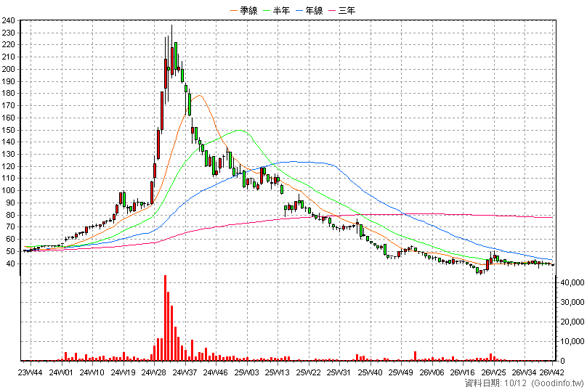This screenshot has width=587, height=392.
Task: Click the 半年 green legend entry
Action: 277,10
